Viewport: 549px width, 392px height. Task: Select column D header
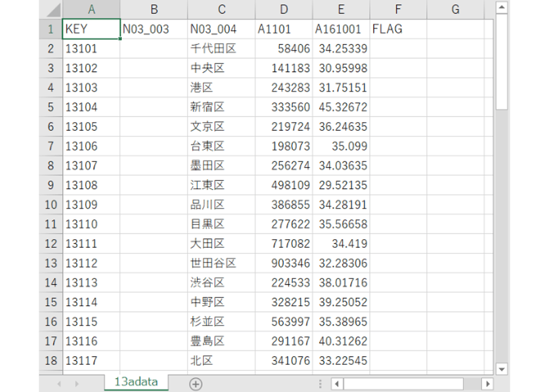(x=284, y=10)
